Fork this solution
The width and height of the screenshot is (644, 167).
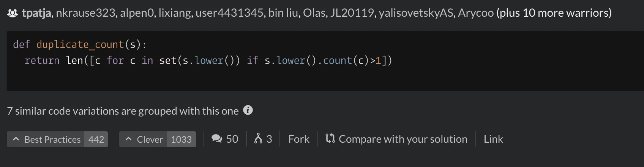click(x=299, y=139)
